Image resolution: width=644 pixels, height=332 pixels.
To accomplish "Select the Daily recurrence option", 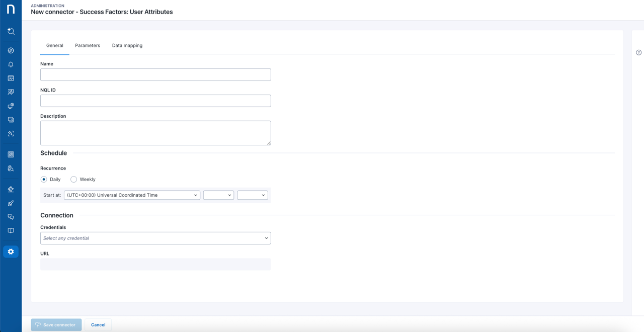I will (44, 179).
